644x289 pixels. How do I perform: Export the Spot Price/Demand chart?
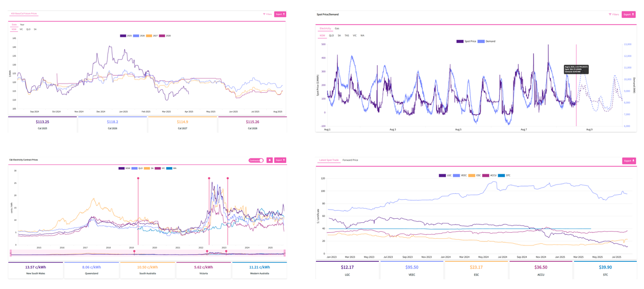point(629,14)
